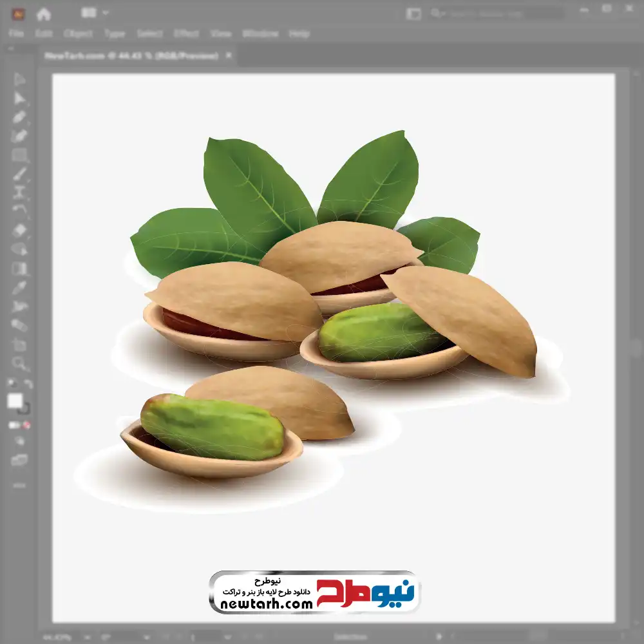644x644 pixels.
Task: Open the zoom level dropdown in status bar
Action: pos(88,638)
